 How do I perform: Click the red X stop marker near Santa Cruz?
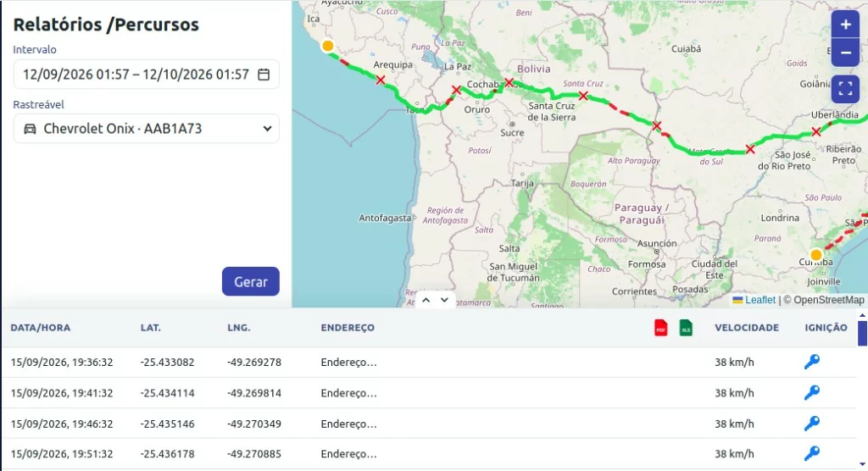(583, 96)
